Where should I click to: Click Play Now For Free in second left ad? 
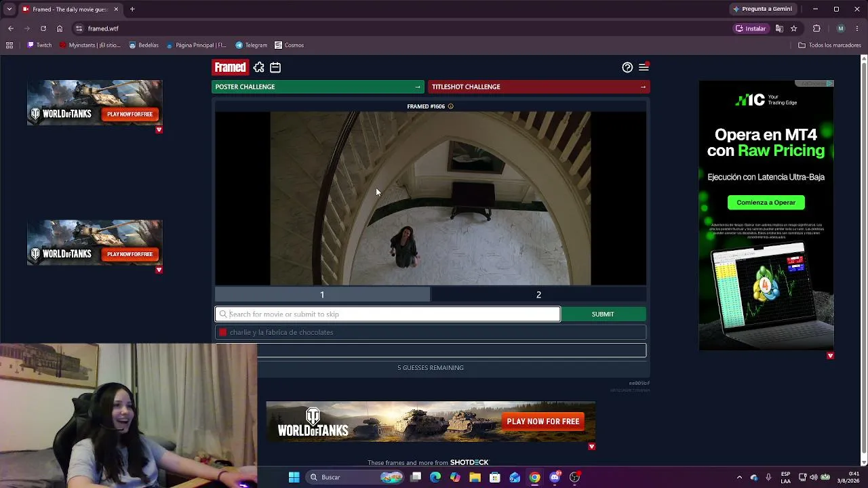pyautogui.click(x=130, y=254)
